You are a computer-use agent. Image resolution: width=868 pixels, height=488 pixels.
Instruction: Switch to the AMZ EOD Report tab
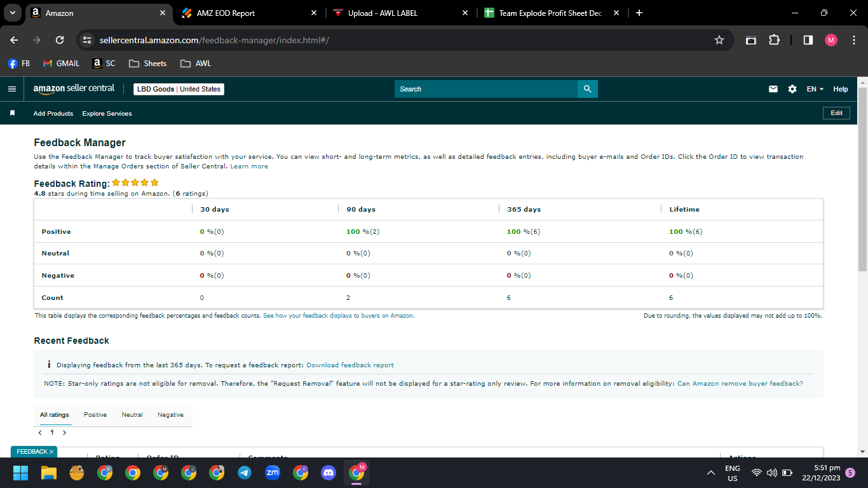[x=248, y=13]
